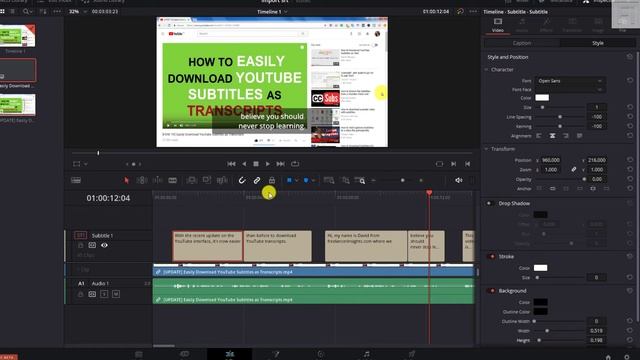Click the Stroke Color white swatch
The image size is (640, 360).
540,268
